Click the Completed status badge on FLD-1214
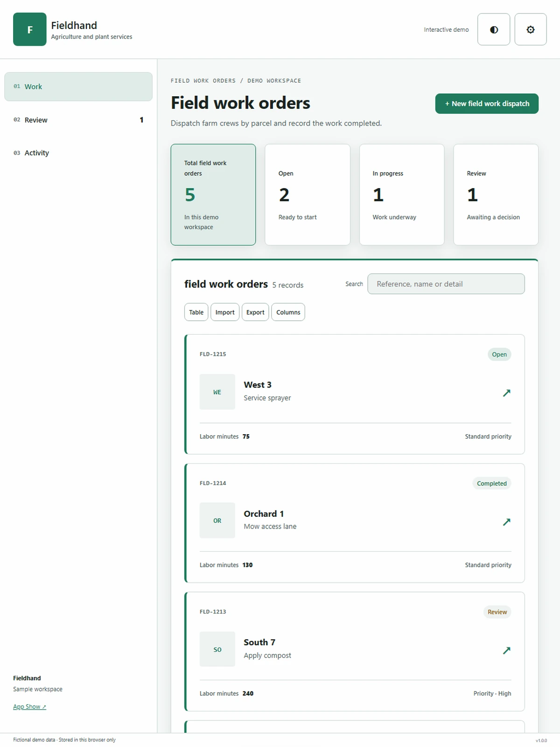The image size is (560, 747). [492, 483]
